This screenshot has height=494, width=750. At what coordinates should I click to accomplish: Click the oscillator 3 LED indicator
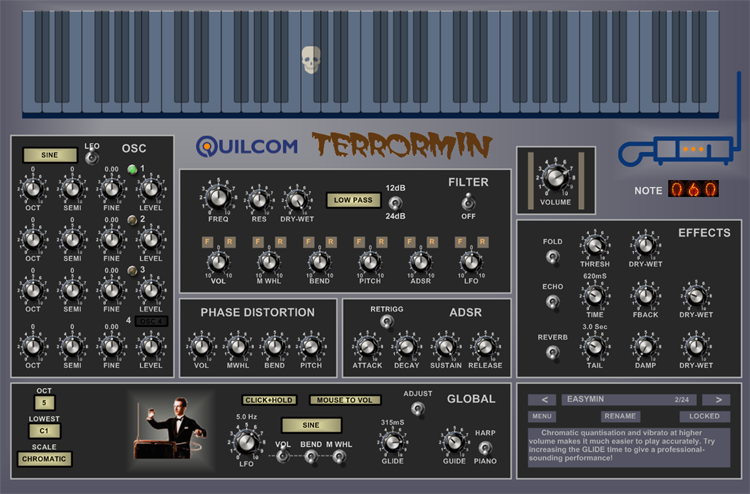(130, 270)
